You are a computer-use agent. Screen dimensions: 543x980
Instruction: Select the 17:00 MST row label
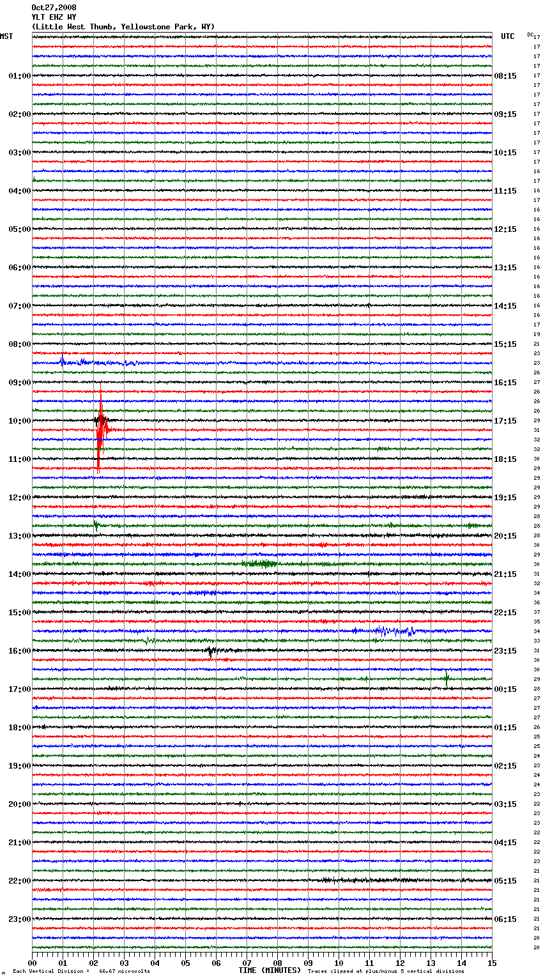[x=20, y=689]
